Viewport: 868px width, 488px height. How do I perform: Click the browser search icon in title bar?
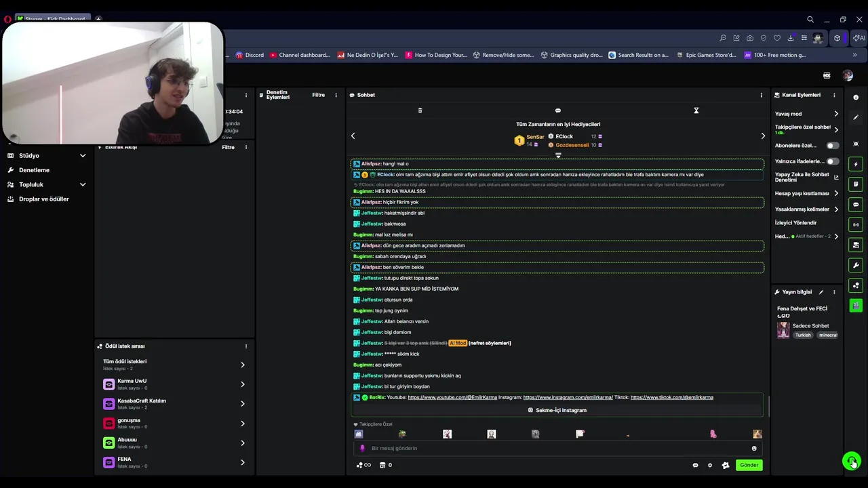[810, 20]
